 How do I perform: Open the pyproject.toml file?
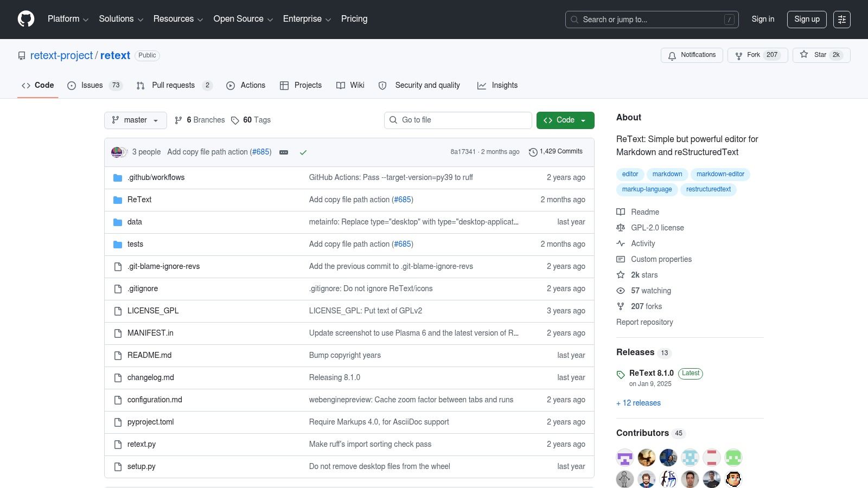click(x=151, y=422)
